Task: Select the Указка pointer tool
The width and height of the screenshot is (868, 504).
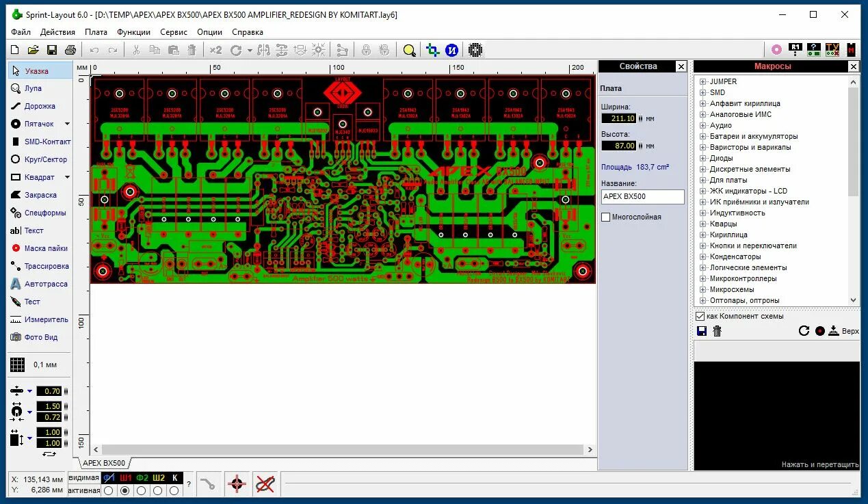Action: [40, 70]
